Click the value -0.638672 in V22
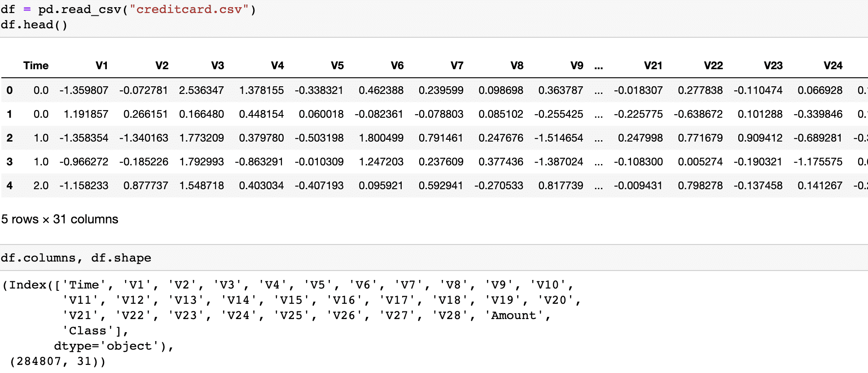The image size is (868, 373). point(698,114)
